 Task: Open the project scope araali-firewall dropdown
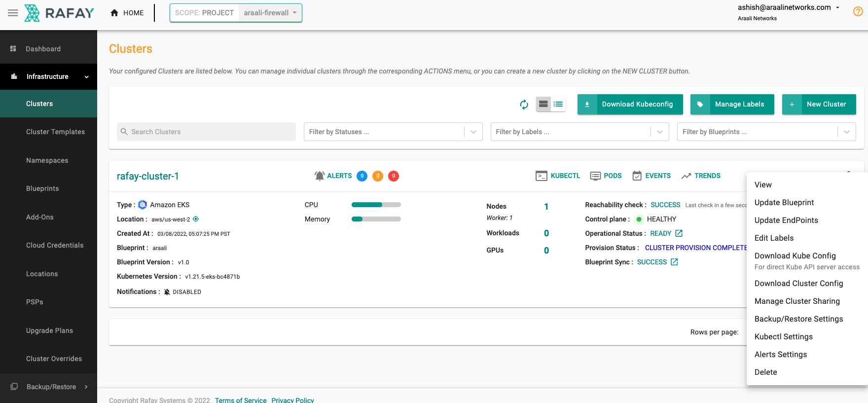pyautogui.click(x=270, y=13)
